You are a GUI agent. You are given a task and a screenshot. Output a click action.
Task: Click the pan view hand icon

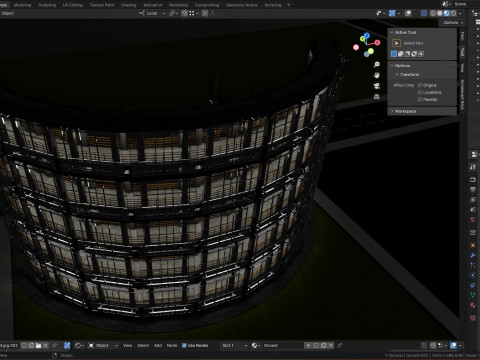[x=377, y=75]
